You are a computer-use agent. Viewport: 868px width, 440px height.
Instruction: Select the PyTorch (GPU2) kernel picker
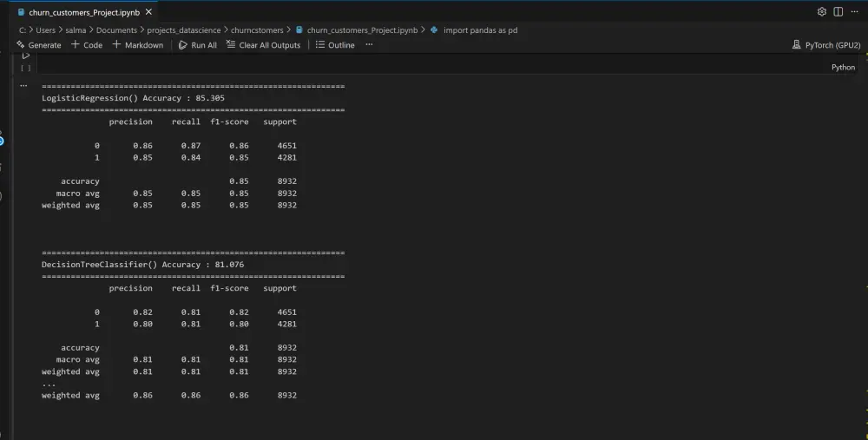click(x=826, y=45)
